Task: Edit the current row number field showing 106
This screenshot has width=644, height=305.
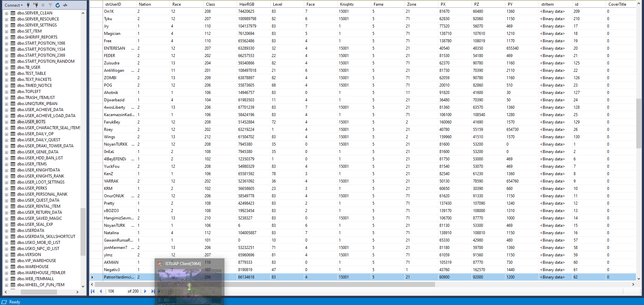Action: click(115, 291)
